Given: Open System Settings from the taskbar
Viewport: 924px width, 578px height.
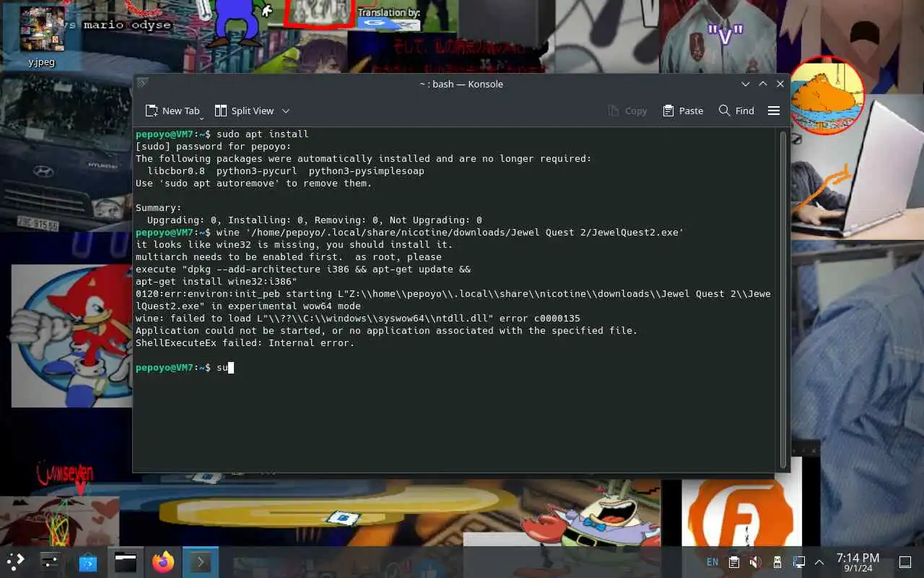Looking at the screenshot, I should 51,562.
